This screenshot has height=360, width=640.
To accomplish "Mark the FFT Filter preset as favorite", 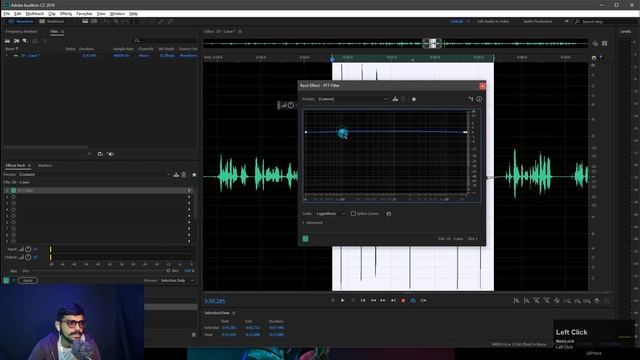I will click(x=414, y=99).
